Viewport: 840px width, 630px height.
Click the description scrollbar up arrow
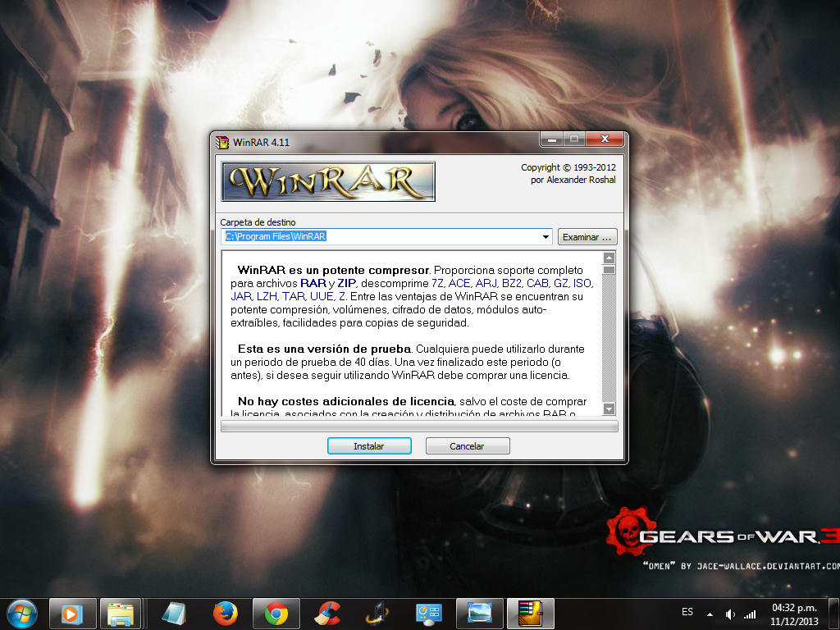pyautogui.click(x=609, y=258)
